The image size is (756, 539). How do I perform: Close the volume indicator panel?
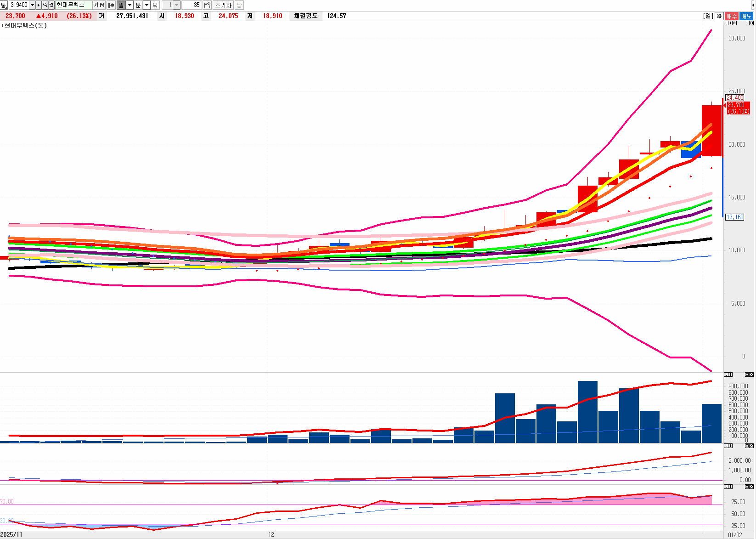[x=751, y=374]
